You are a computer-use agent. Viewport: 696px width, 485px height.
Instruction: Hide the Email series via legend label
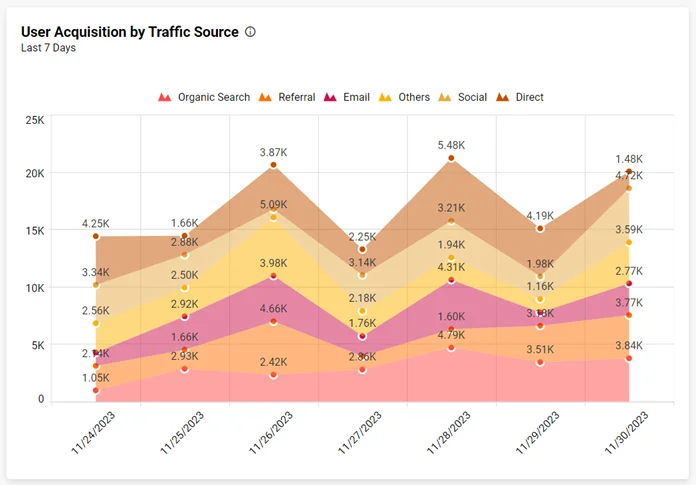pos(356,98)
